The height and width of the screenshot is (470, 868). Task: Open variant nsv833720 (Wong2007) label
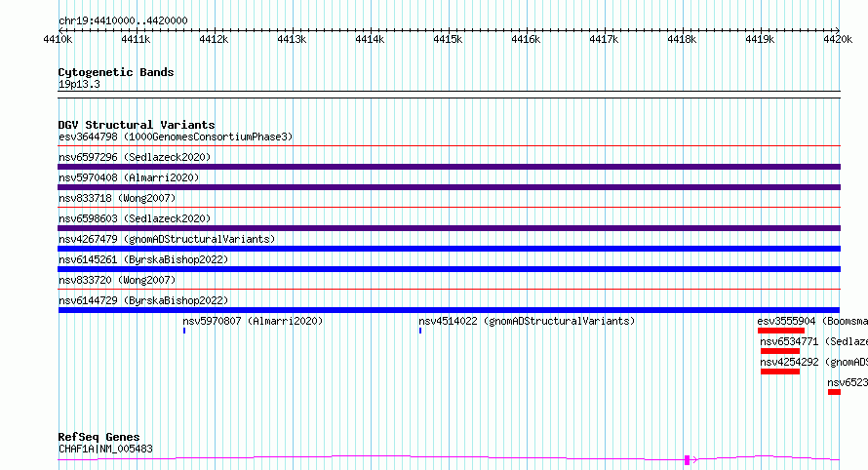[117, 280]
